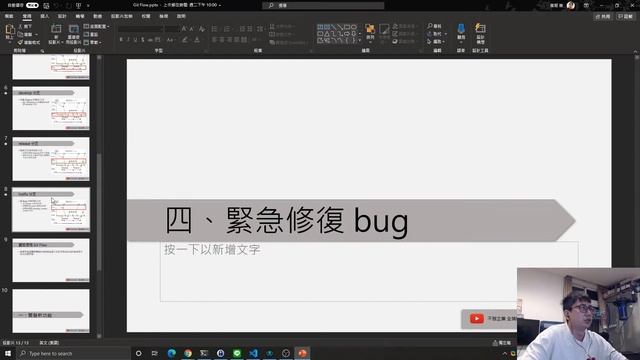Open the font name combo box
This screenshot has height=360, width=640.
[141, 29]
